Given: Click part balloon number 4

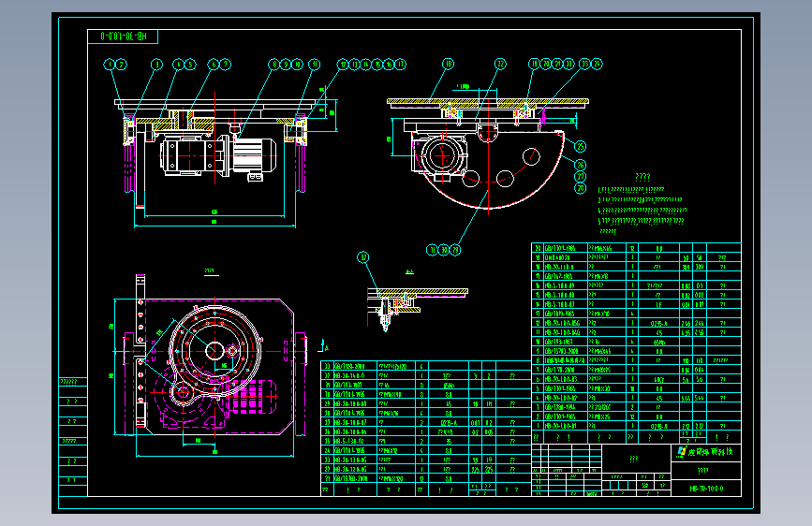Looking at the screenshot, I should [x=179, y=65].
